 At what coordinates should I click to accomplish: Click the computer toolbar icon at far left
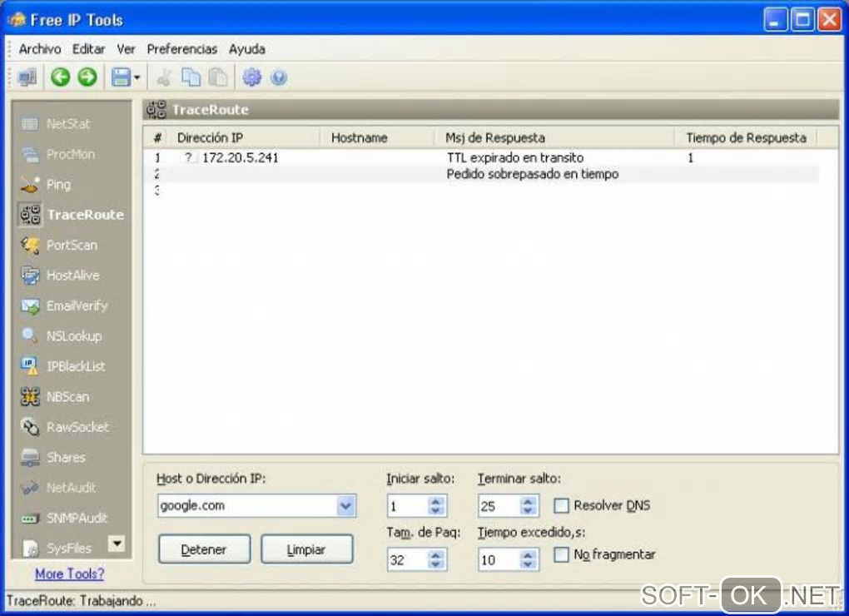27,77
